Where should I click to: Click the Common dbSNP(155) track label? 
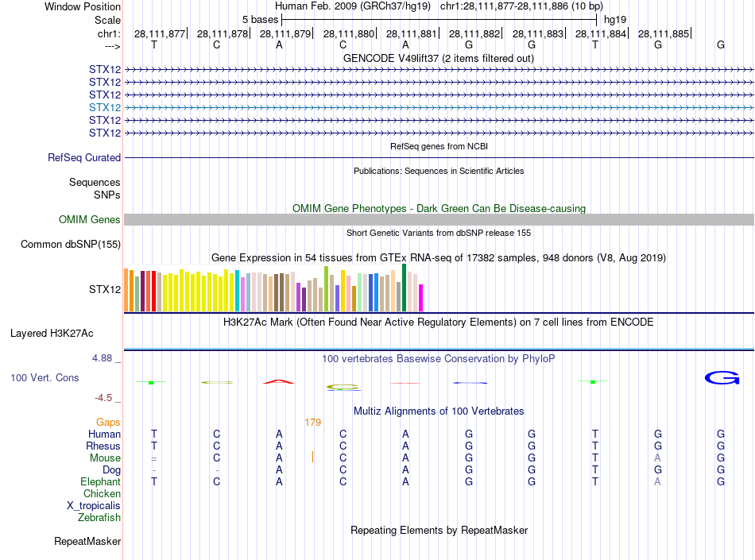(71, 245)
